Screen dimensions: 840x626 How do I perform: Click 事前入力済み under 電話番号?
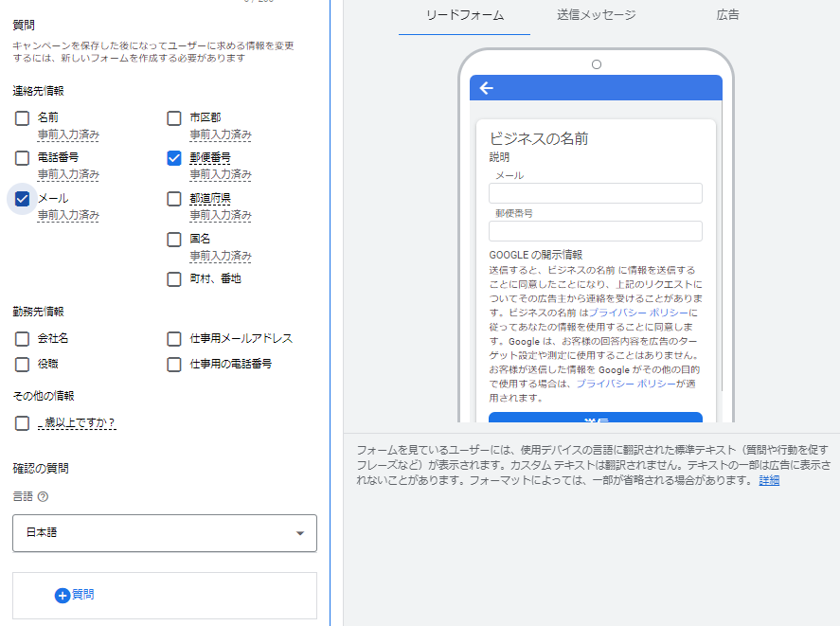(x=68, y=174)
